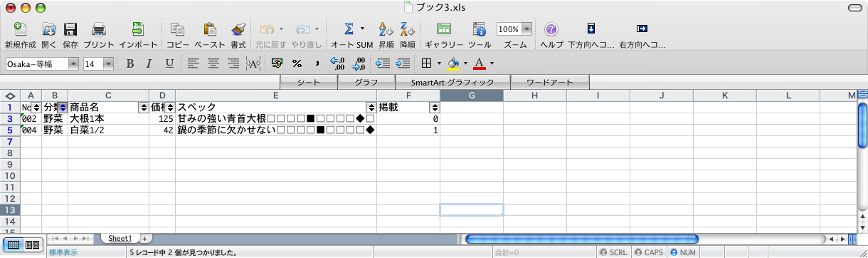
Task: Toggle underline formatting button
Action: [x=169, y=63]
